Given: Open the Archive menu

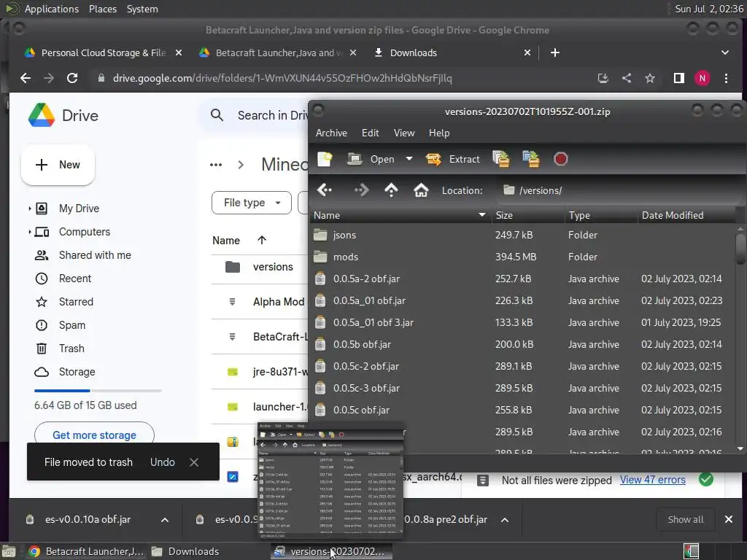Looking at the screenshot, I should click(x=332, y=133).
